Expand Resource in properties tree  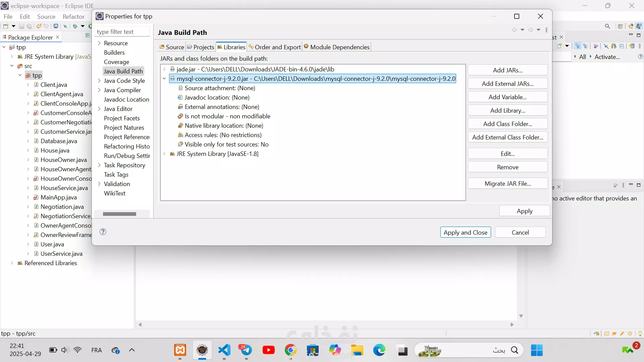click(99, 43)
